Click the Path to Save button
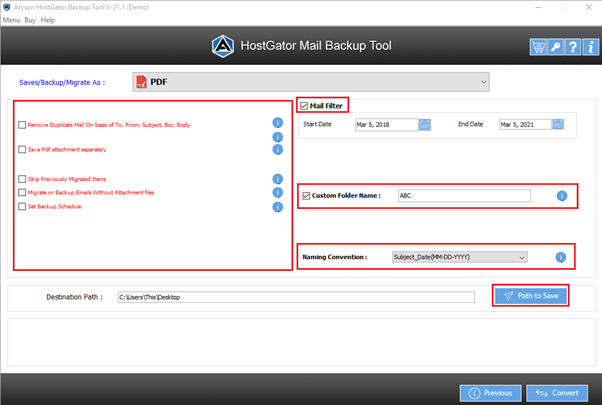Image resolution: width=602 pixels, height=405 pixels. [531, 296]
